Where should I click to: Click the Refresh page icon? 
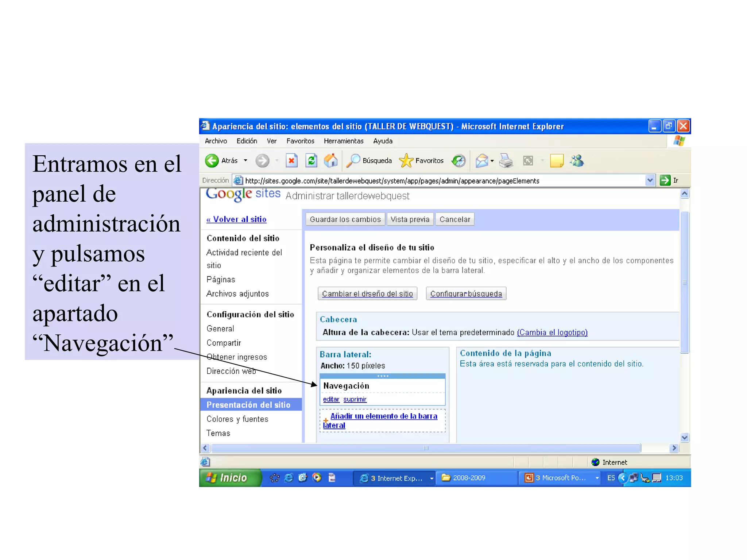click(x=311, y=161)
